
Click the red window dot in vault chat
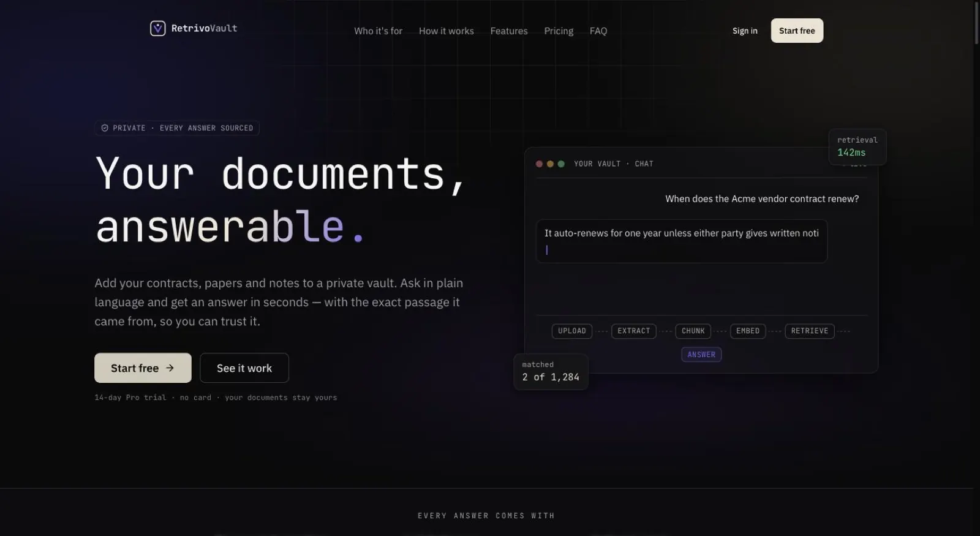(539, 164)
